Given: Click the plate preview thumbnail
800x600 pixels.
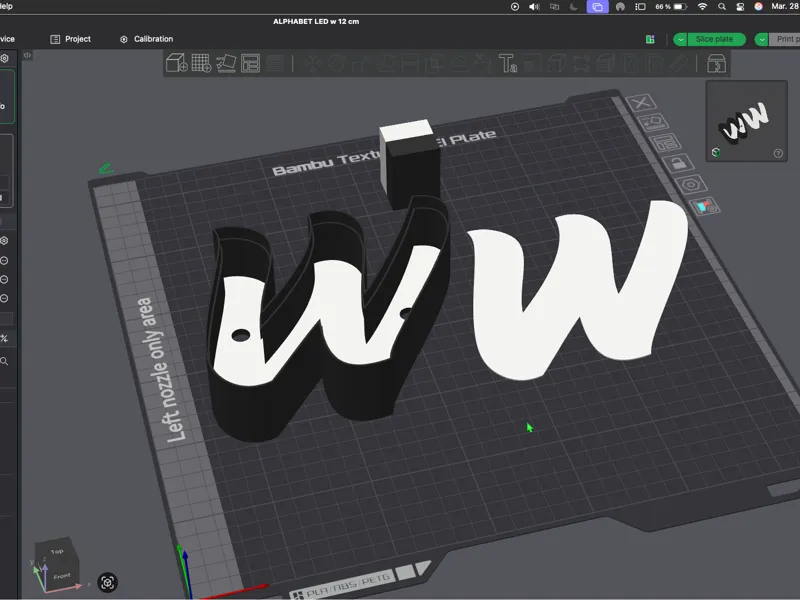Looking at the screenshot, I should coord(746,121).
